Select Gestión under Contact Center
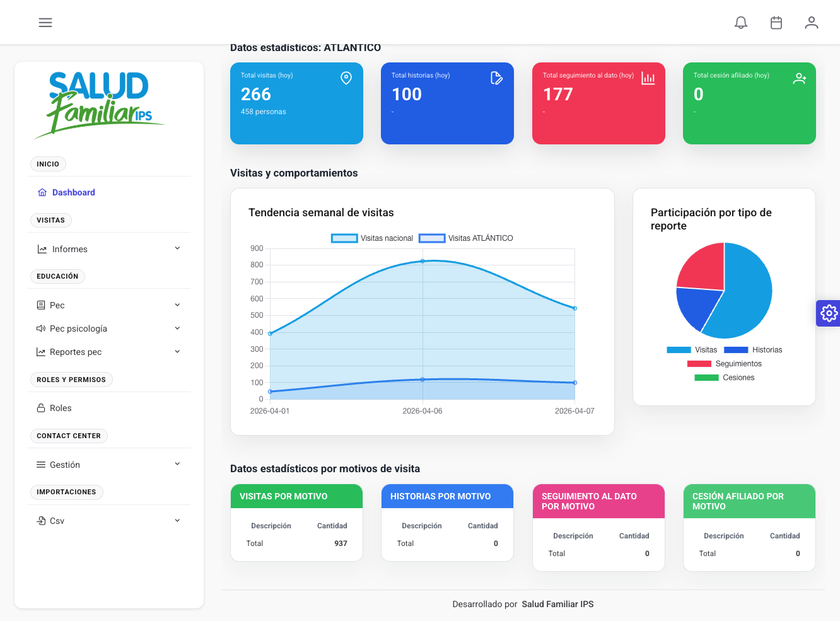The width and height of the screenshot is (840, 621). click(x=64, y=465)
